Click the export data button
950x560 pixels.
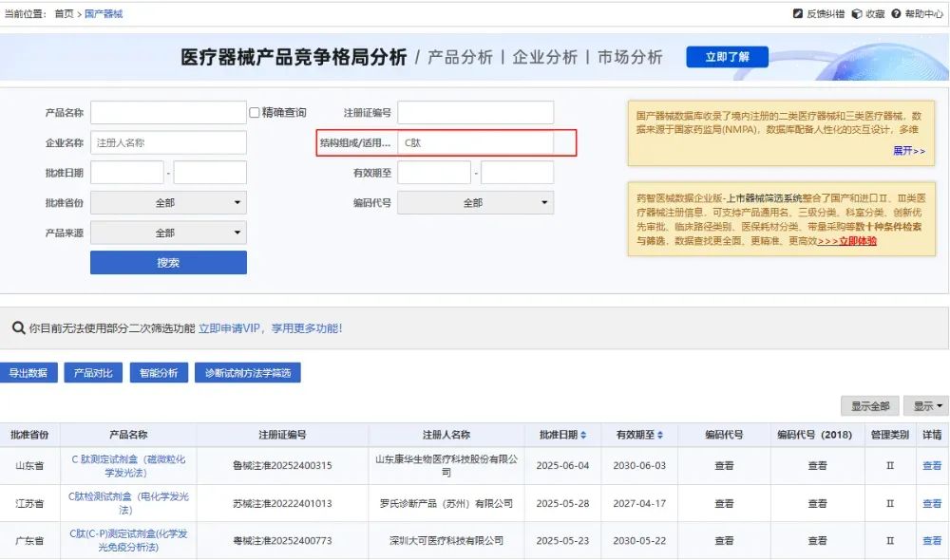(28, 373)
